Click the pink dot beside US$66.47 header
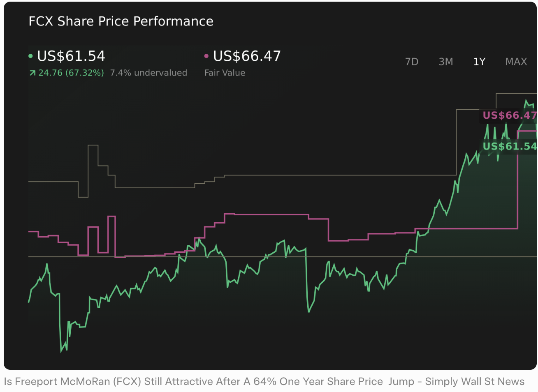538x392 pixels. 206,56
